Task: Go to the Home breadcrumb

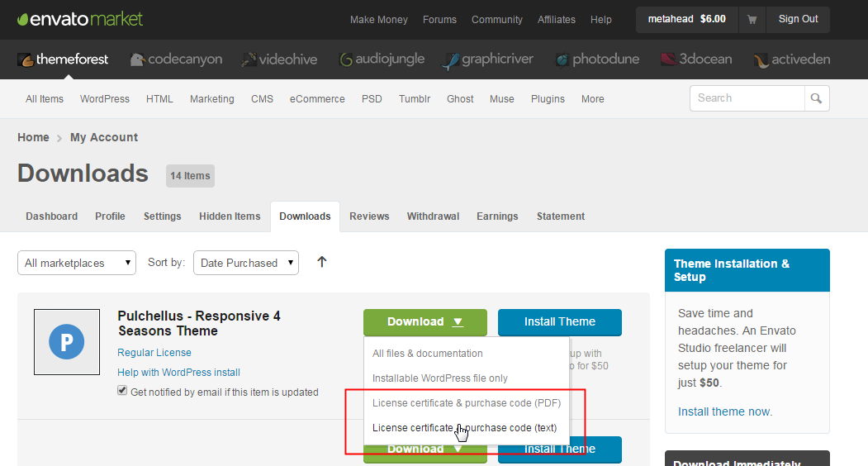Action: click(33, 137)
